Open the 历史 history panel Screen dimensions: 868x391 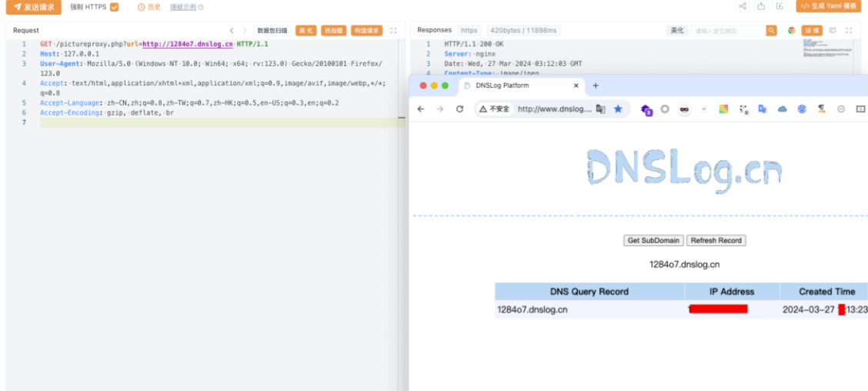tap(149, 7)
